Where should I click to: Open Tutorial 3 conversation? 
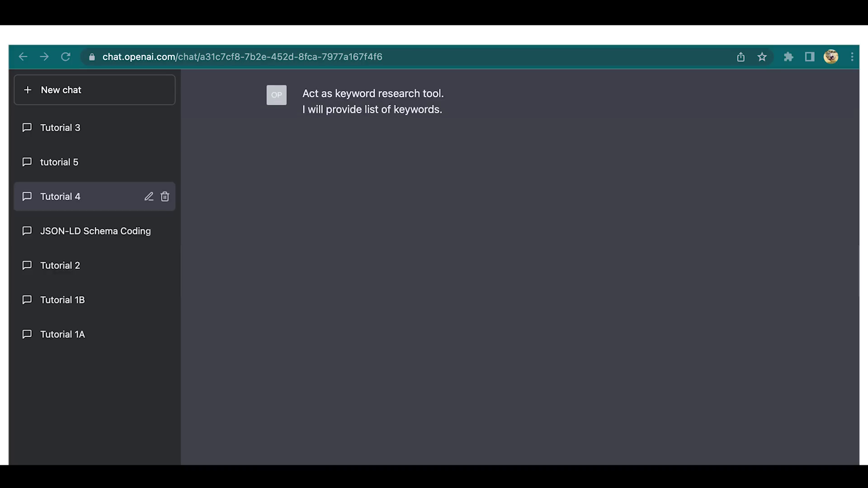(x=60, y=127)
